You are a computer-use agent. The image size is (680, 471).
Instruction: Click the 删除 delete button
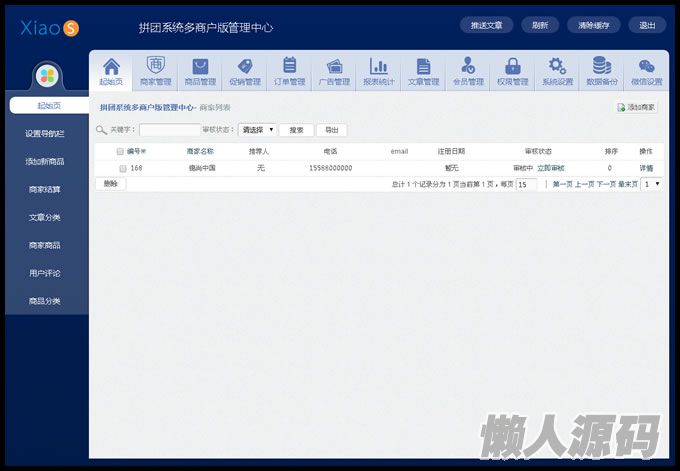tap(111, 184)
